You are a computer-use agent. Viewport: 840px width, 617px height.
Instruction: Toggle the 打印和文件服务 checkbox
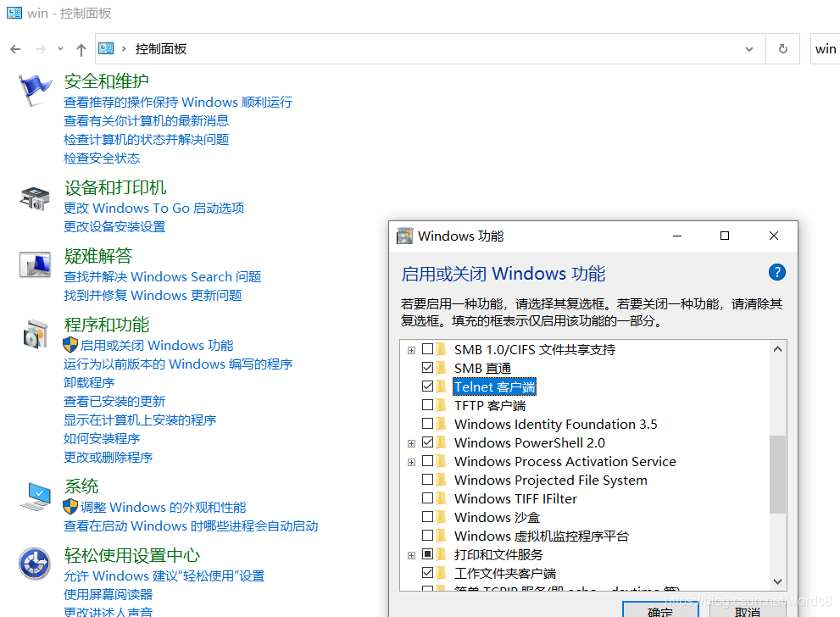pyautogui.click(x=427, y=553)
